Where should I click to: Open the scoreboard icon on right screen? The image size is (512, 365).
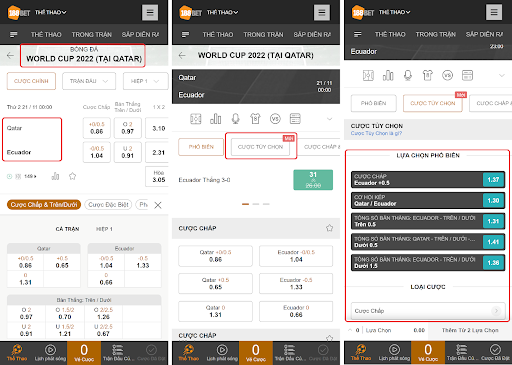click(467, 76)
